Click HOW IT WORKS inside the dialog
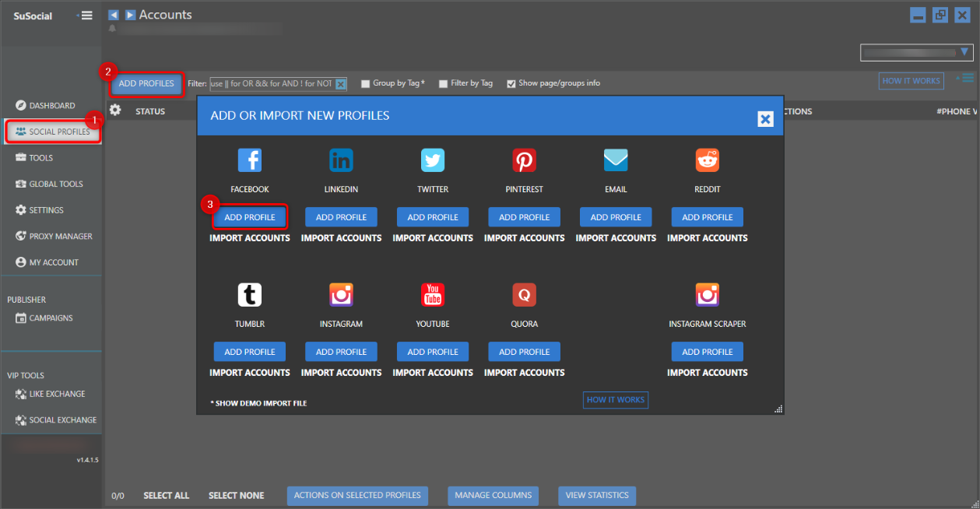The height and width of the screenshot is (509, 980). tap(616, 400)
